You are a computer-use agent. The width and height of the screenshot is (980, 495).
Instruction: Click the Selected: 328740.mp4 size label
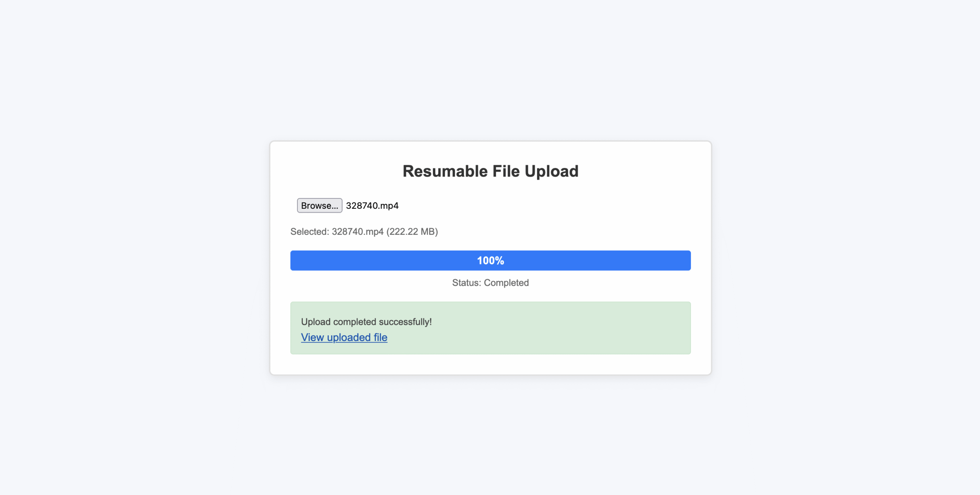(364, 231)
